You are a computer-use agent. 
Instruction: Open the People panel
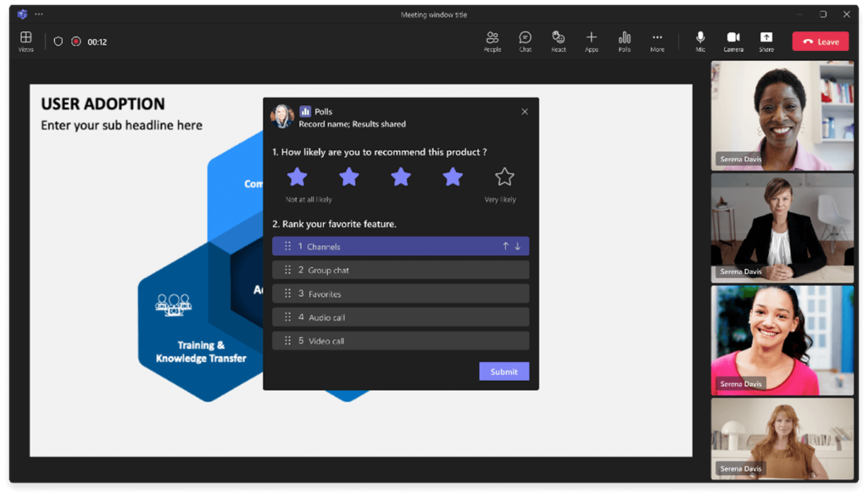coord(492,42)
